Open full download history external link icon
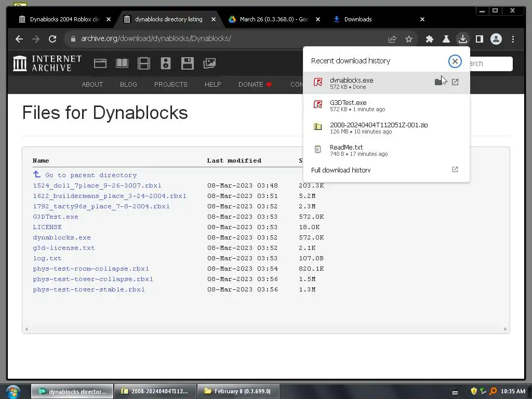The width and height of the screenshot is (532, 399). point(455,169)
